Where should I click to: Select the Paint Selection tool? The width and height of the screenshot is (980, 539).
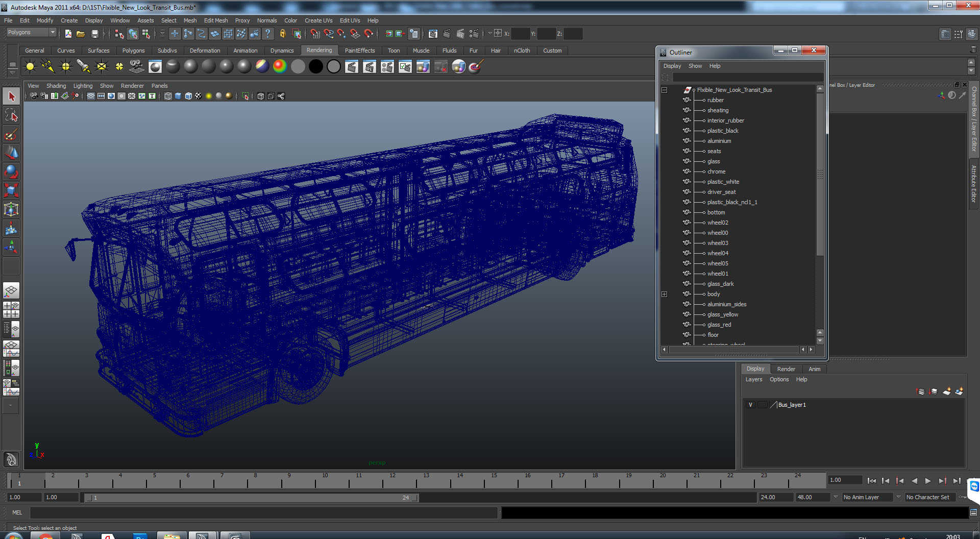pyautogui.click(x=11, y=135)
